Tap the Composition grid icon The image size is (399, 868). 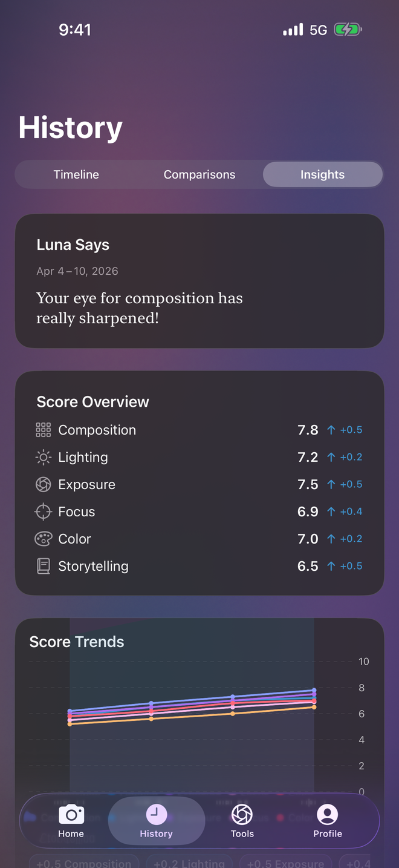point(44,430)
